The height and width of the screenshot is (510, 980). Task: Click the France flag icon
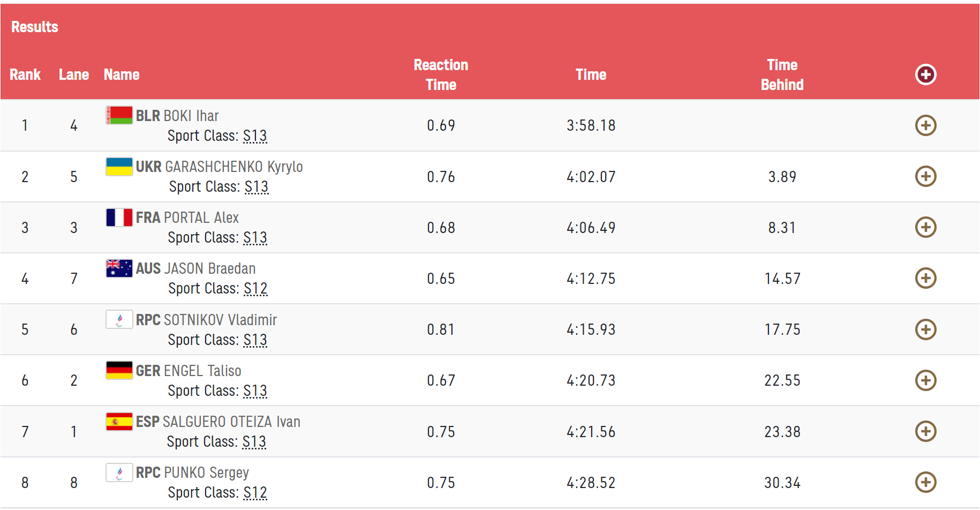tap(119, 217)
